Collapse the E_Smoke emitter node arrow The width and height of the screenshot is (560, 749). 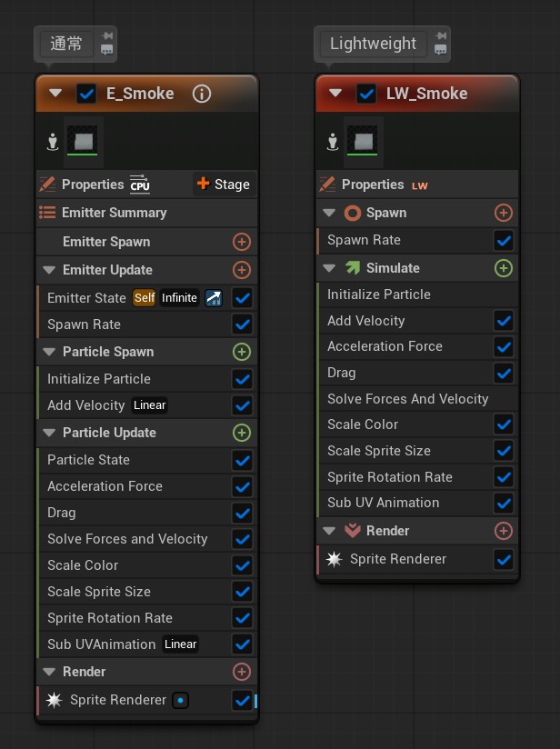(56, 94)
